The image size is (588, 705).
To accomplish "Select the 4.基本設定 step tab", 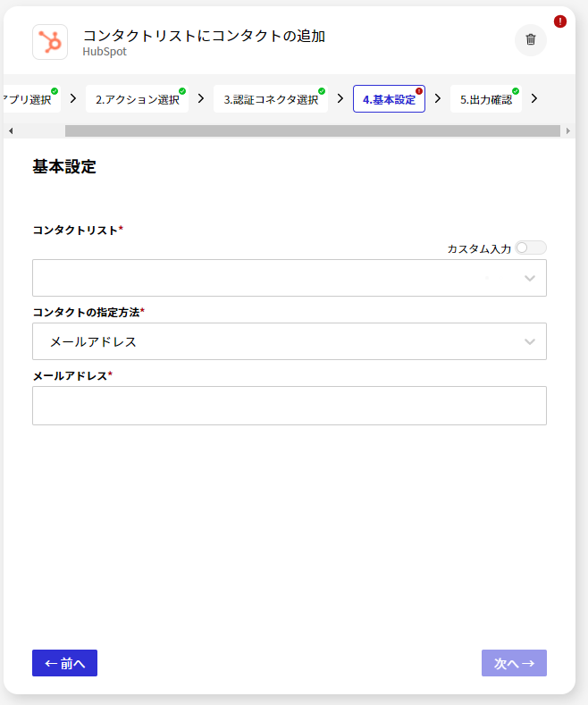I will (389, 99).
